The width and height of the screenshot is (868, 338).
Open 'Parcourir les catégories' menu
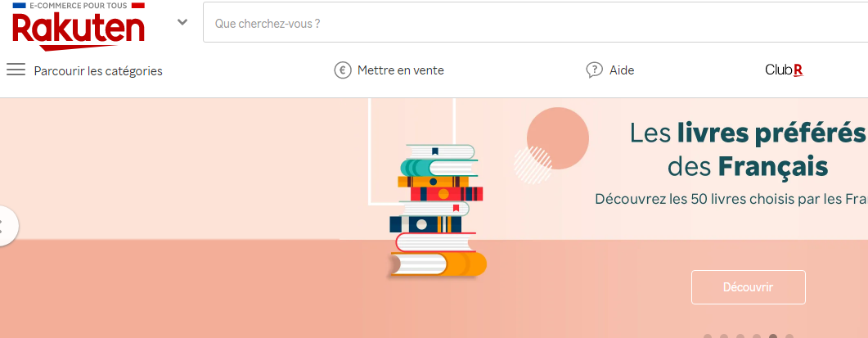point(98,71)
